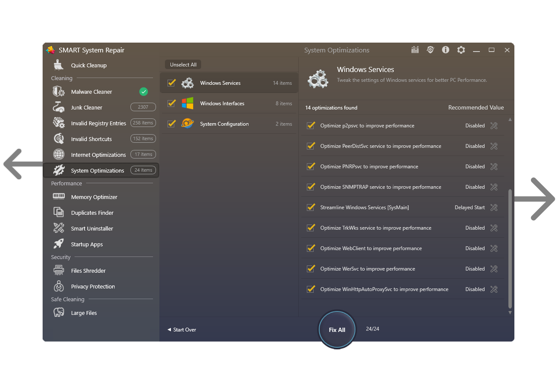Uncheck the System Configuration category checkbox

pyautogui.click(x=172, y=124)
